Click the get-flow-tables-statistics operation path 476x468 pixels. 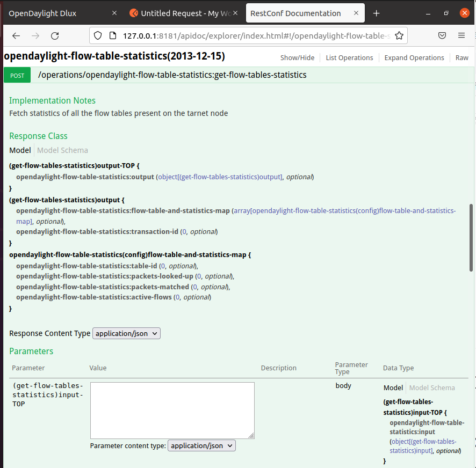(172, 75)
